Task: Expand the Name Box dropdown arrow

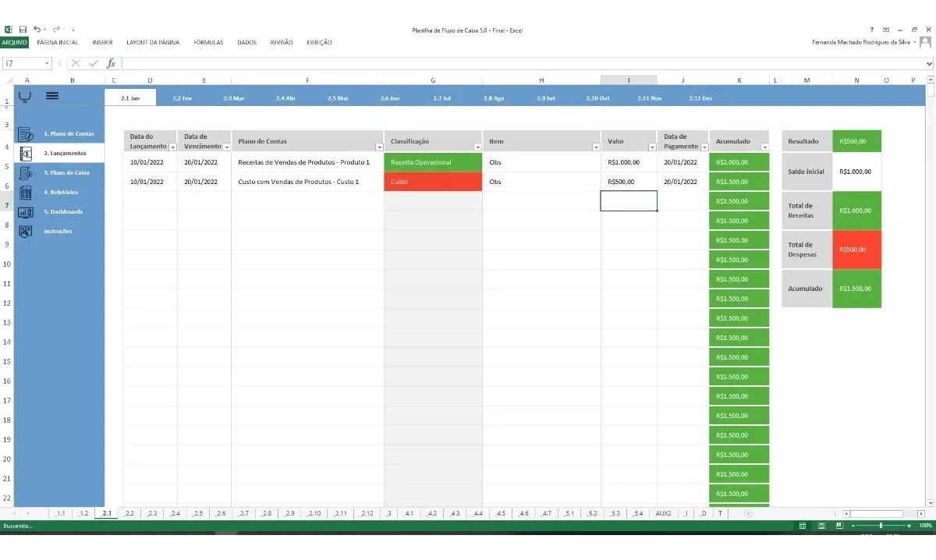Action: pos(48,63)
